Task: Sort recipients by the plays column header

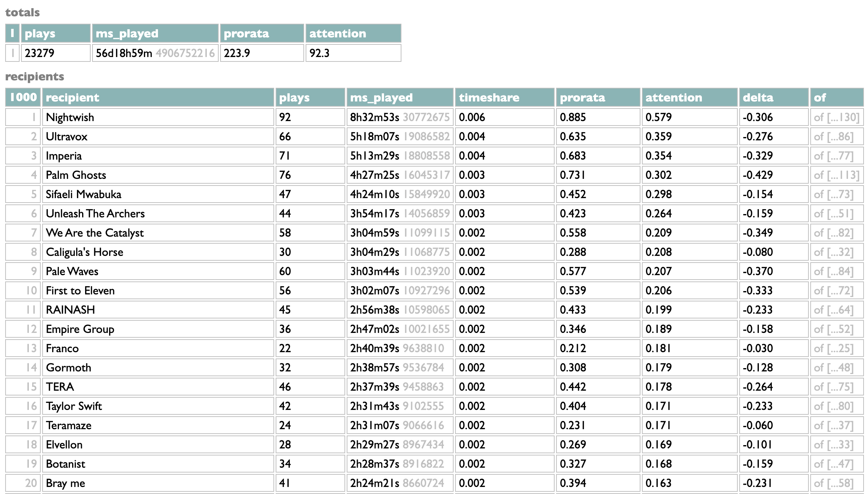Action: coord(310,98)
